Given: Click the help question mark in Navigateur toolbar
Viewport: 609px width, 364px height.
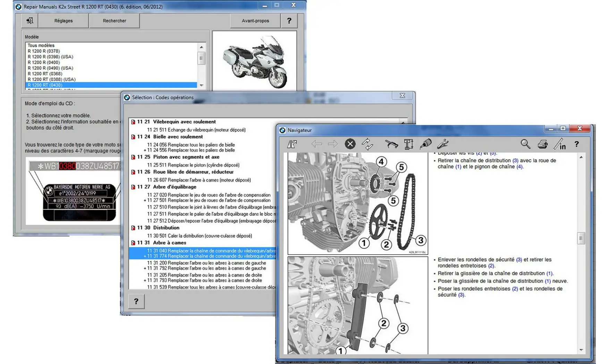Looking at the screenshot, I should [576, 144].
